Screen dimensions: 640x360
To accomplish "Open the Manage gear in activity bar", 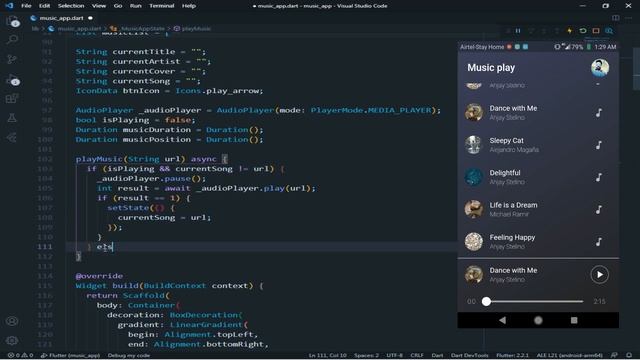I will (12, 340).
